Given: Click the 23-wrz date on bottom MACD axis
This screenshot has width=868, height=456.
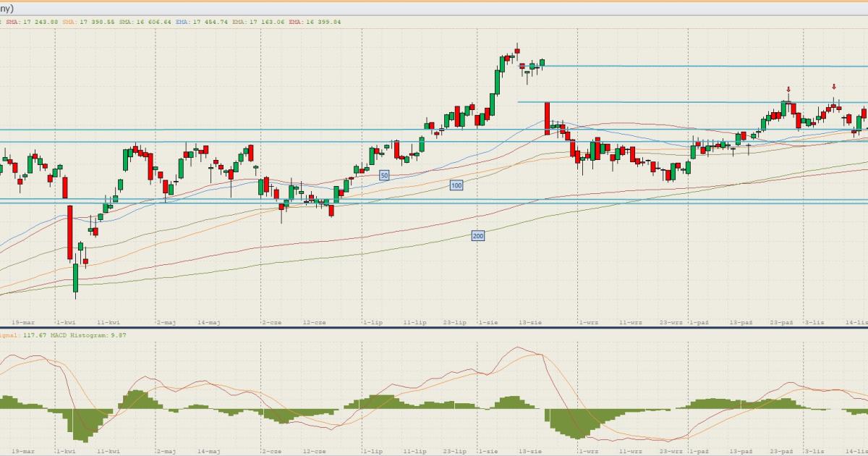Looking at the screenshot, I should click(671, 451).
